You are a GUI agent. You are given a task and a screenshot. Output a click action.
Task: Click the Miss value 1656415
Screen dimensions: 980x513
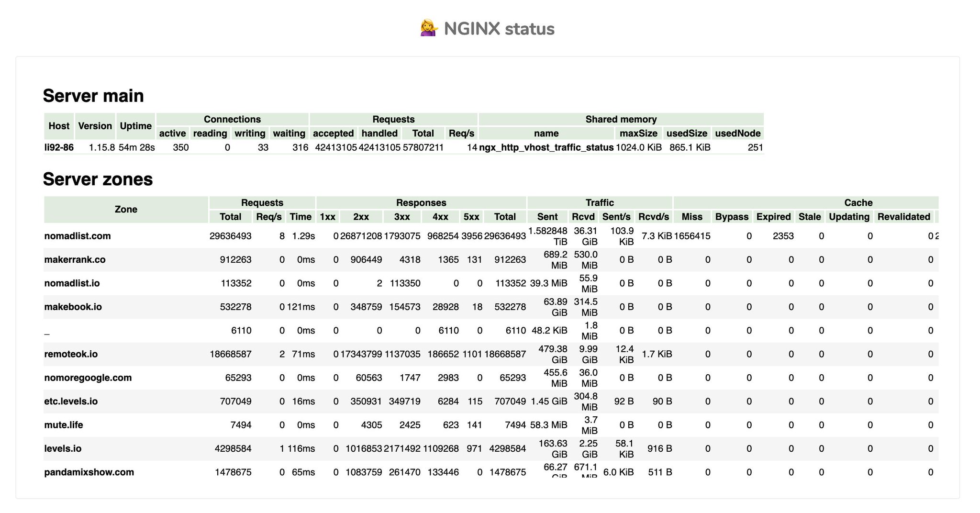coord(692,236)
